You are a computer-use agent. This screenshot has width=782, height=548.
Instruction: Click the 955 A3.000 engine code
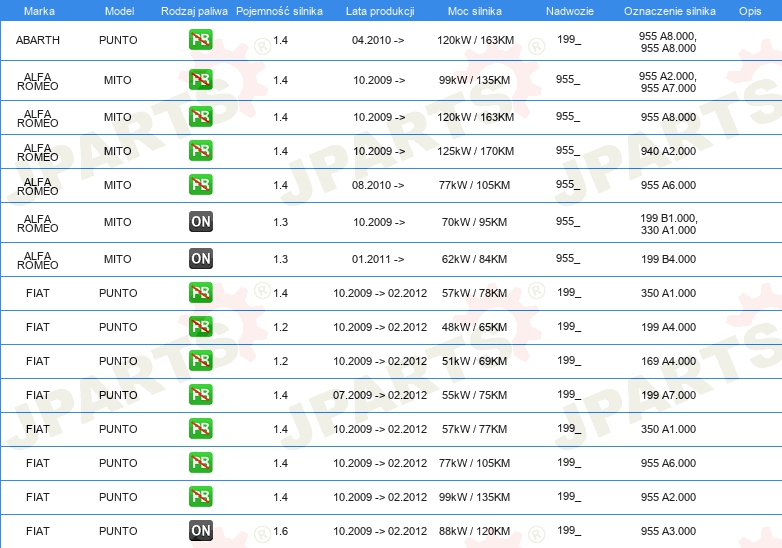point(668,531)
